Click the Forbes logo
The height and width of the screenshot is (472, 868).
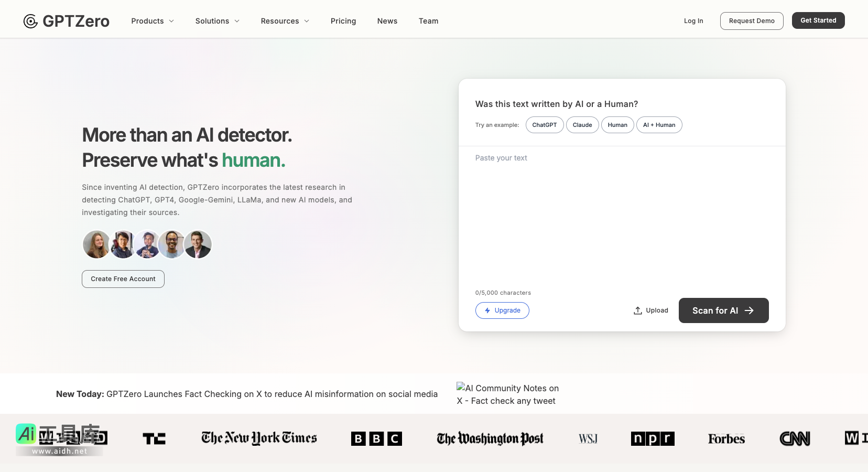[726, 438]
